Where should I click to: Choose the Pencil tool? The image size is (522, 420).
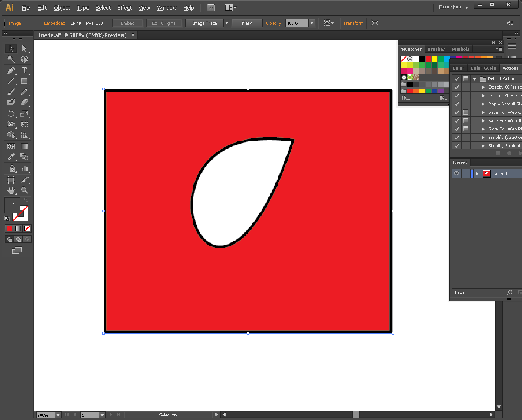(x=24, y=92)
